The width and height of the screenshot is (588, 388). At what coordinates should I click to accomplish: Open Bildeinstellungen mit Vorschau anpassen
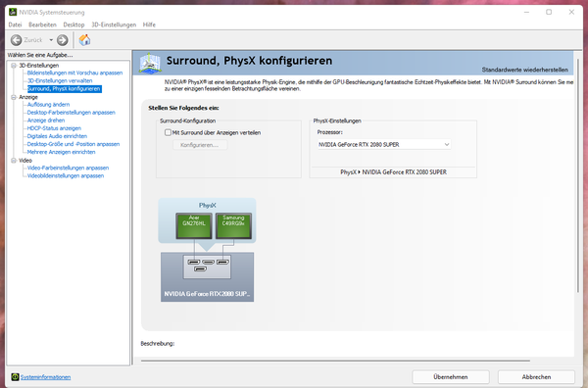74,73
